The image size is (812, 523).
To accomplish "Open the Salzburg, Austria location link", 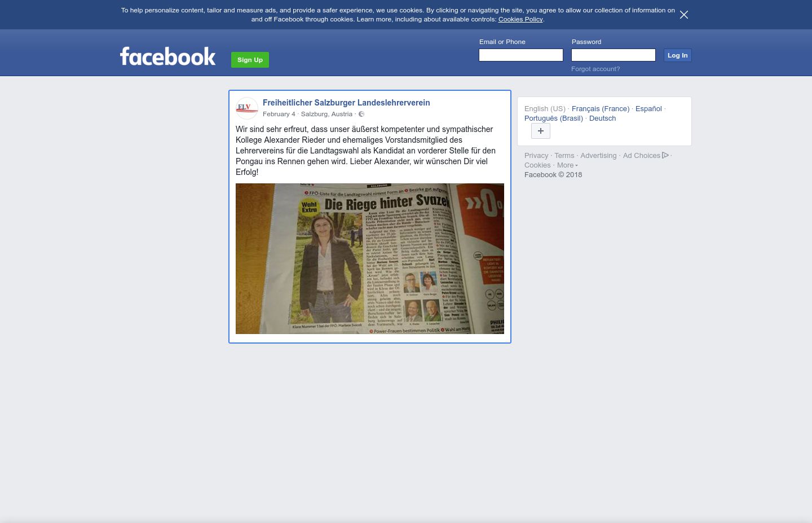I will tap(326, 114).
